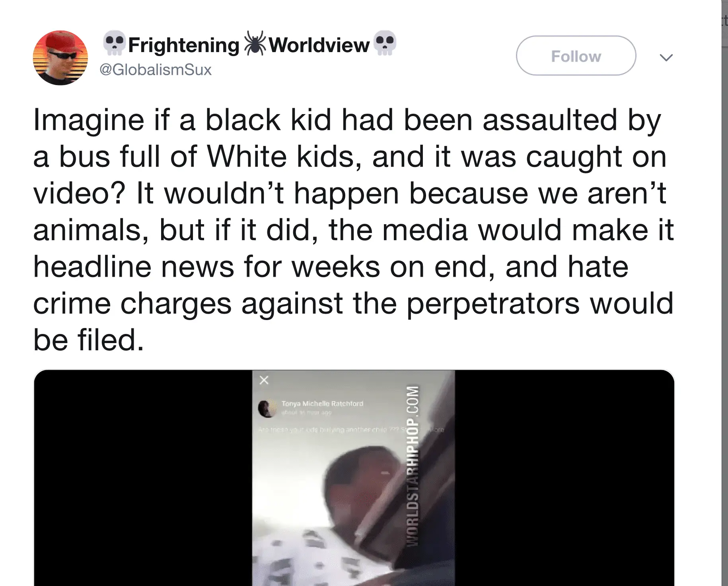Open the Frightening Worldview display name link
728x586 pixels.
point(249,44)
